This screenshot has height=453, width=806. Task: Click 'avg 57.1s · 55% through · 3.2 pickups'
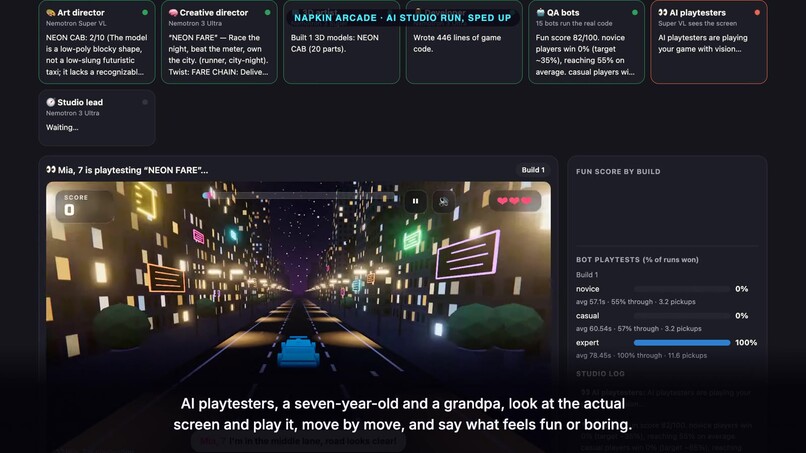[x=635, y=302]
